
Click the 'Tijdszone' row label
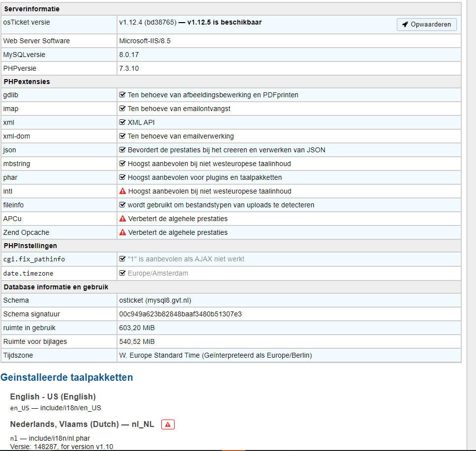point(18,355)
